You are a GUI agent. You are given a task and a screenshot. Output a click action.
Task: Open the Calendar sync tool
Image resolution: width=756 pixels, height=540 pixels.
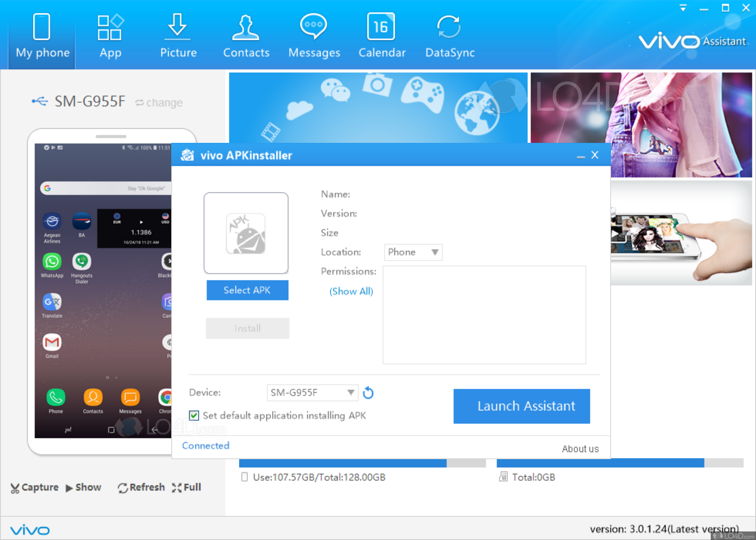pyautogui.click(x=382, y=35)
